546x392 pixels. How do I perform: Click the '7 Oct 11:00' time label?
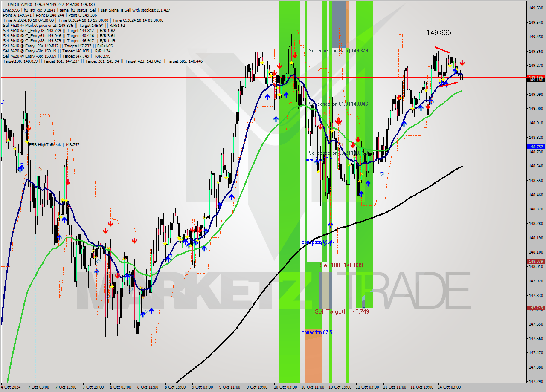pyautogui.click(x=67, y=387)
